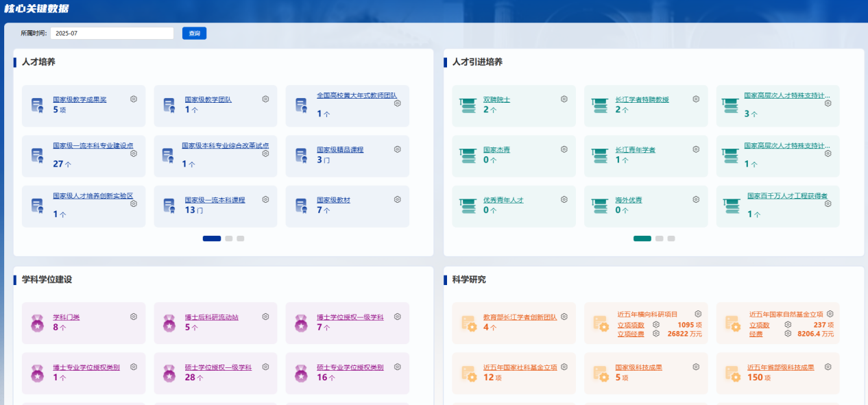This screenshot has height=405, width=868.
Task: Click the 硕士学位授权一级学科 link
Action: (x=218, y=367)
